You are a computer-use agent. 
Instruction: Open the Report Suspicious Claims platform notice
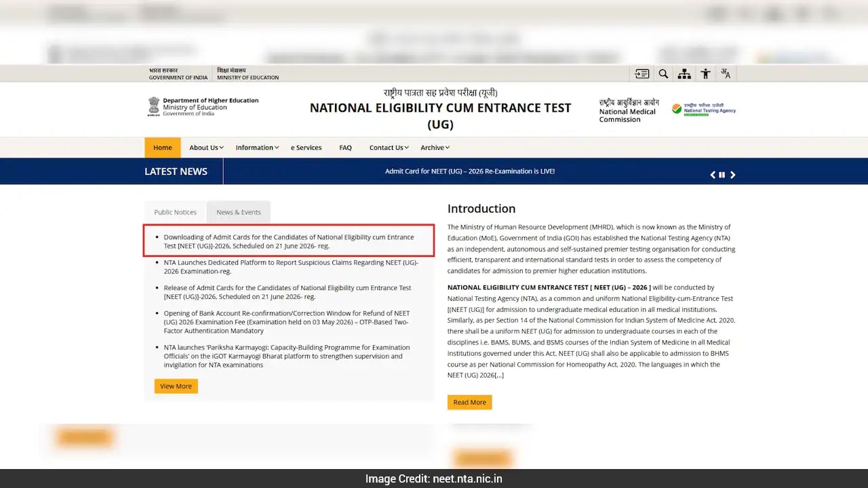[291, 267]
